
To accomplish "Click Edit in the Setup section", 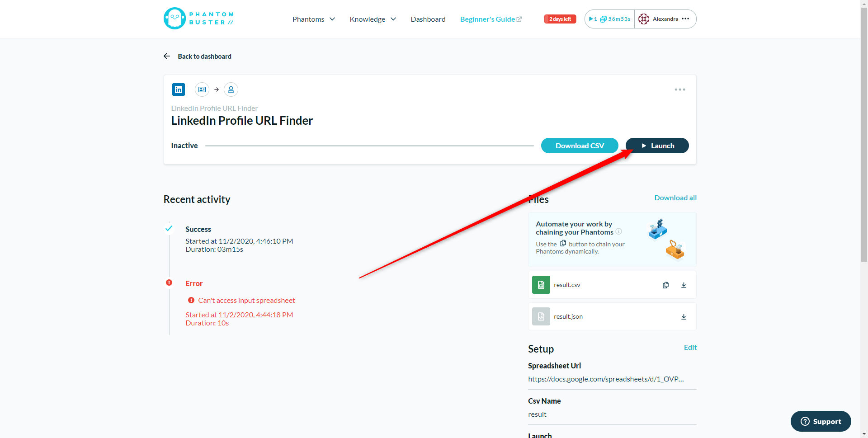I will pos(690,347).
